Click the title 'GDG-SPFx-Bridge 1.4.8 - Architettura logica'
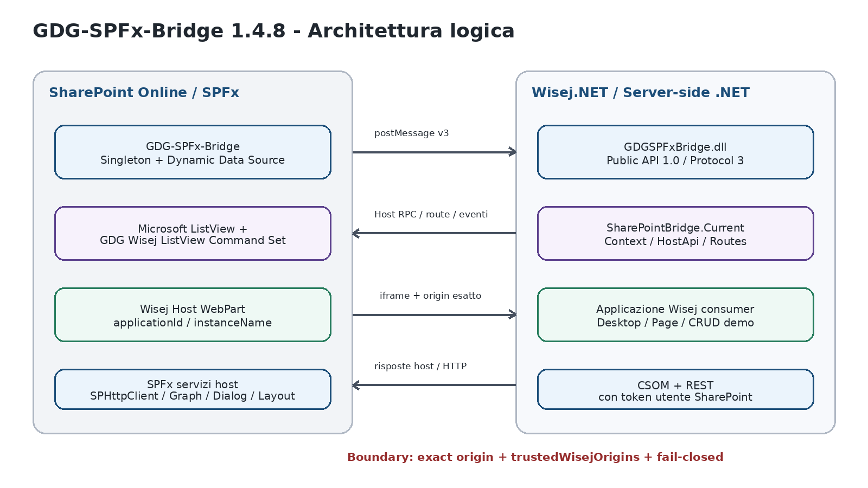This screenshot has height=488, width=868. click(273, 31)
